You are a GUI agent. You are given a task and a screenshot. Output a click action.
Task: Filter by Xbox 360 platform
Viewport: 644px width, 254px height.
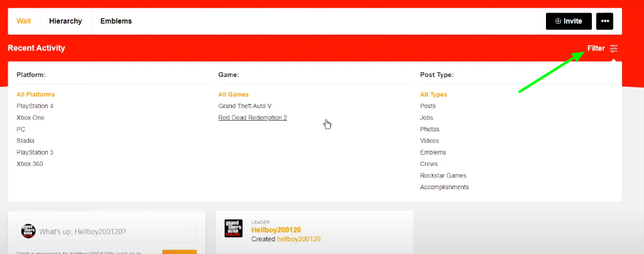(30, 163)
